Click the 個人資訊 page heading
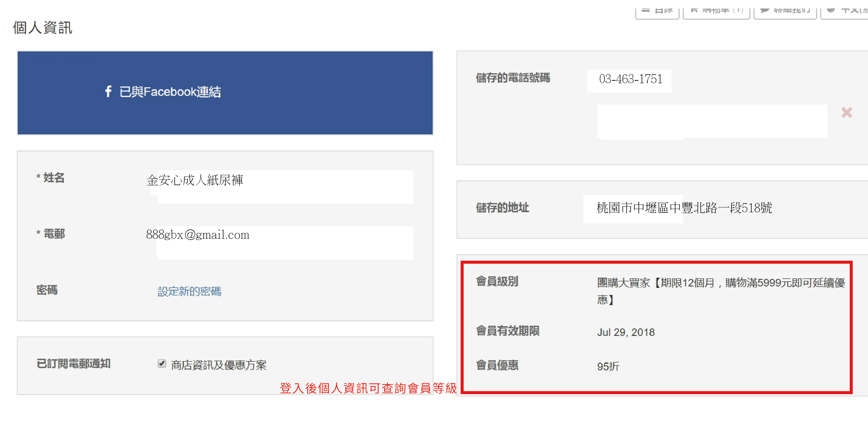Image resolution: width=868 pixels, height=447 pixels. [42, 28]
